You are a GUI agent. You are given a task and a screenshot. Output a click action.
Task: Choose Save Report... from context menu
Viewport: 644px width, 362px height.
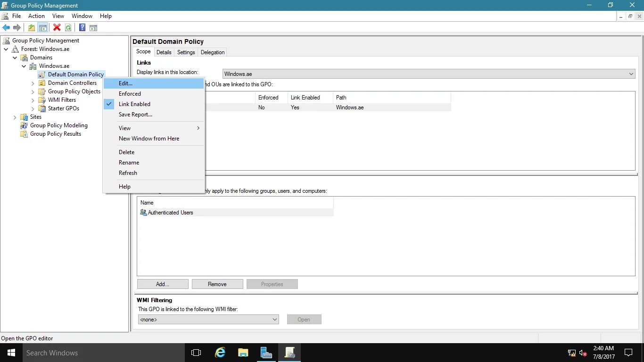click(154, 115)
